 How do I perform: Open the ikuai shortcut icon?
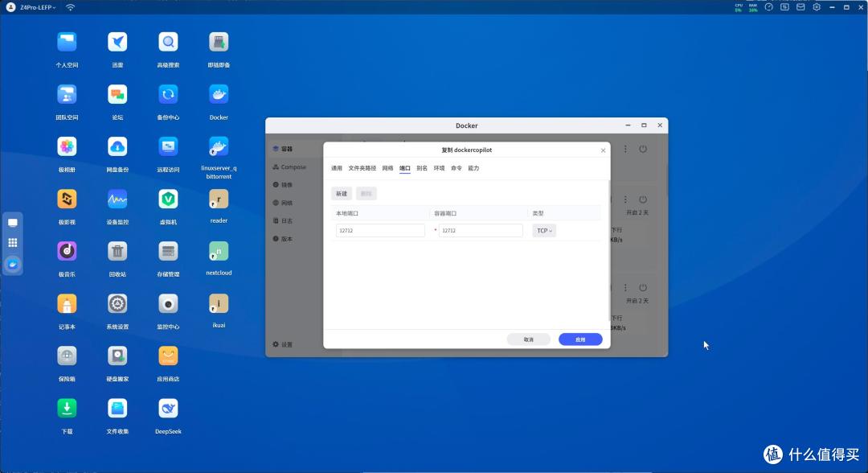(x=219, y=303)
